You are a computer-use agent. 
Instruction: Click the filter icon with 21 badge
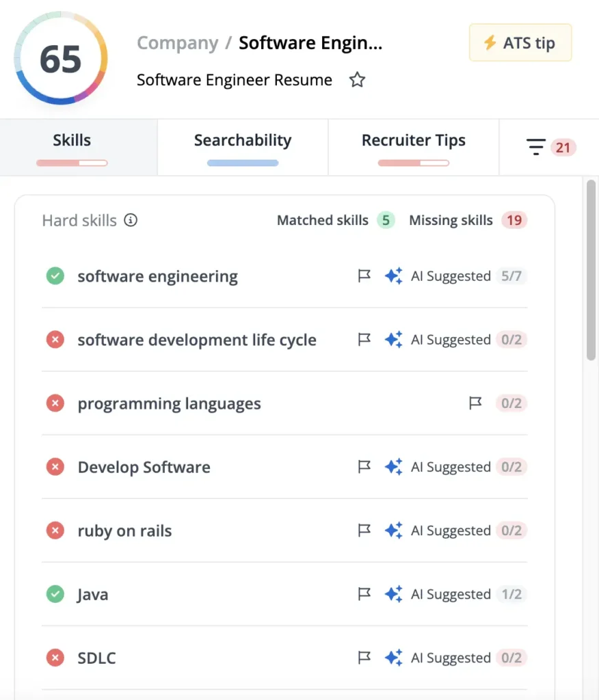tap(536, 147)
